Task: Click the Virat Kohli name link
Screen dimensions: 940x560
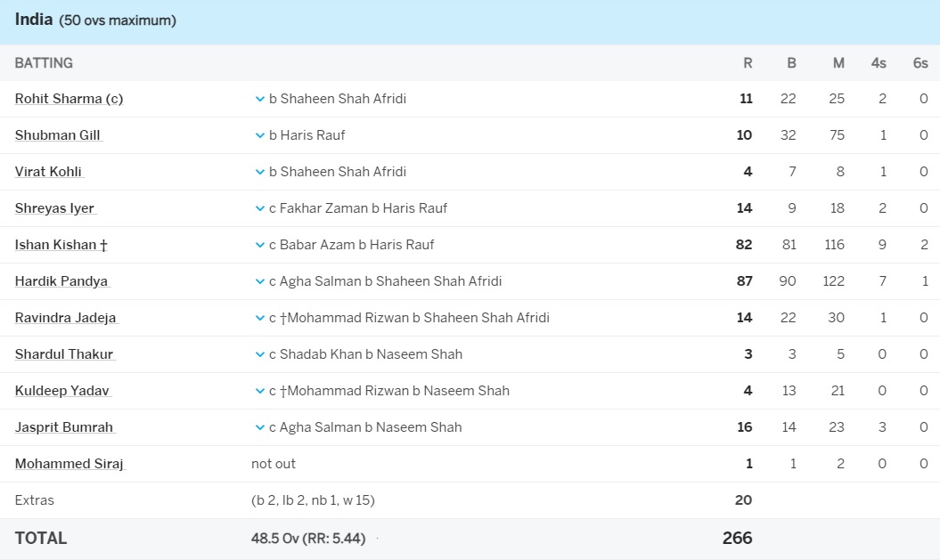Action: (x=49, y=172)
